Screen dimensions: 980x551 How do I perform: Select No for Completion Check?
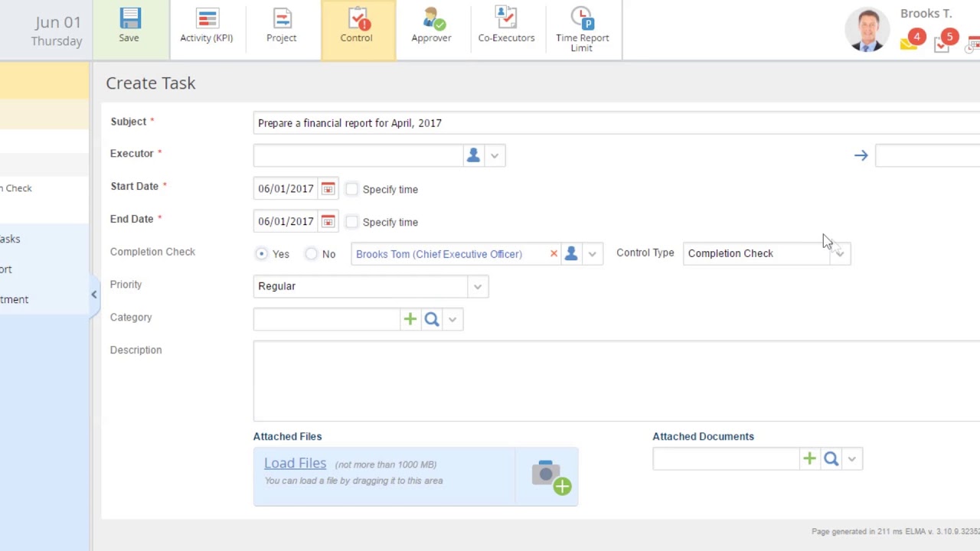point(311,253)
